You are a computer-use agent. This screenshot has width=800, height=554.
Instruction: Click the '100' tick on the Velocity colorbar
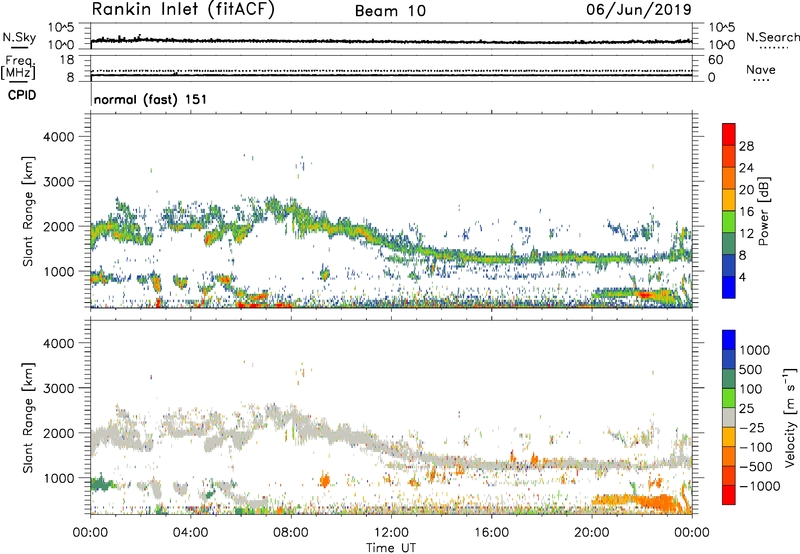point(750,389)
